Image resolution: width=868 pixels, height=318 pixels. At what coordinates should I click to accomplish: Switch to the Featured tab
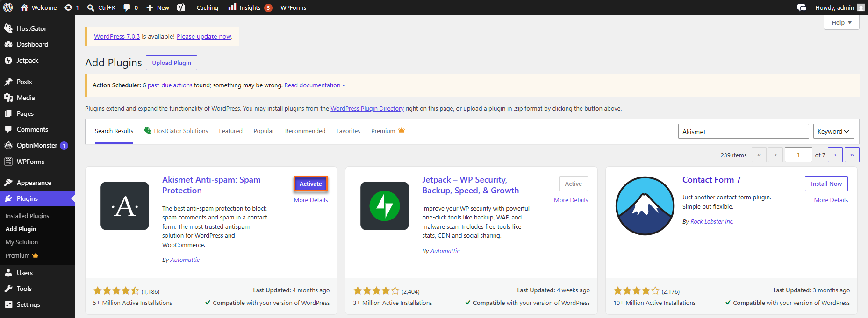pos(231,131)
